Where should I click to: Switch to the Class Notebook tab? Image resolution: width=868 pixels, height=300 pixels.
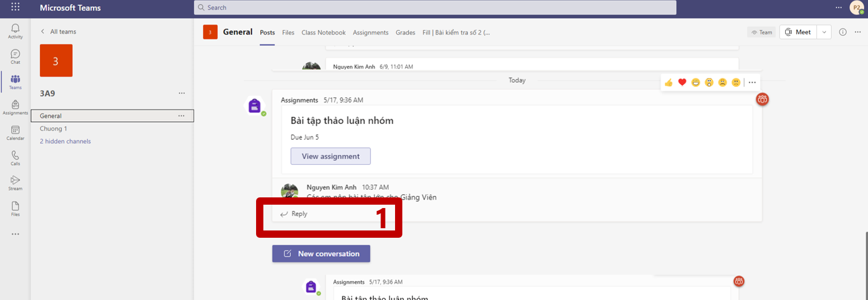[x=323, y=33]
